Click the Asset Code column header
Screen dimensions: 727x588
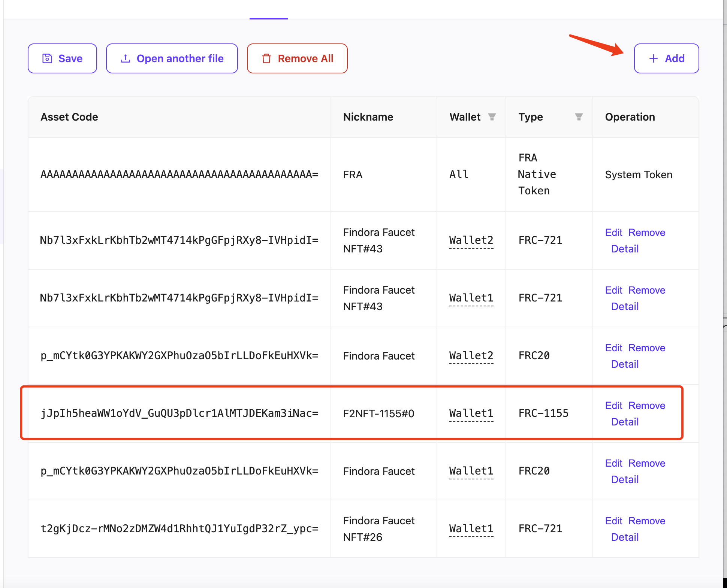69,117
